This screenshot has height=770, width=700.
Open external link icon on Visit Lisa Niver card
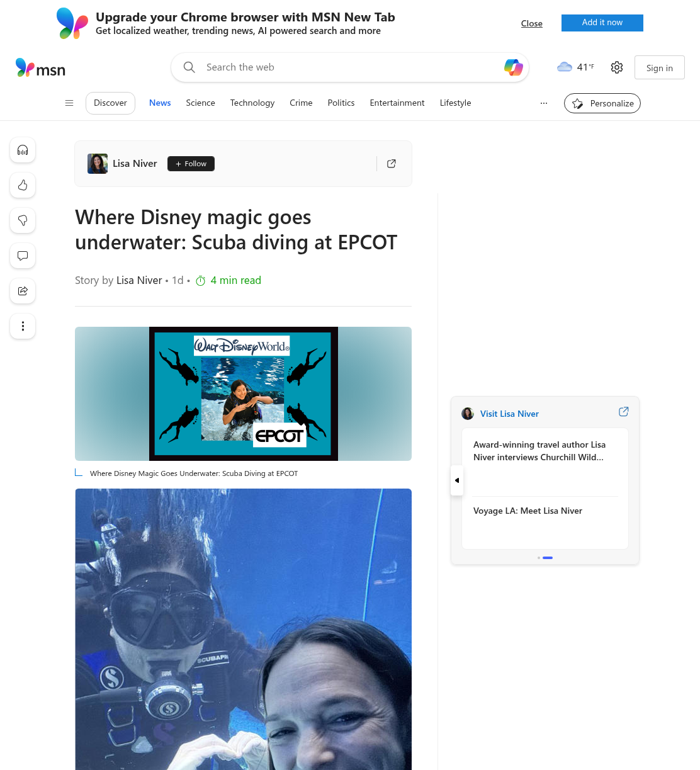[x=624, y=412]
